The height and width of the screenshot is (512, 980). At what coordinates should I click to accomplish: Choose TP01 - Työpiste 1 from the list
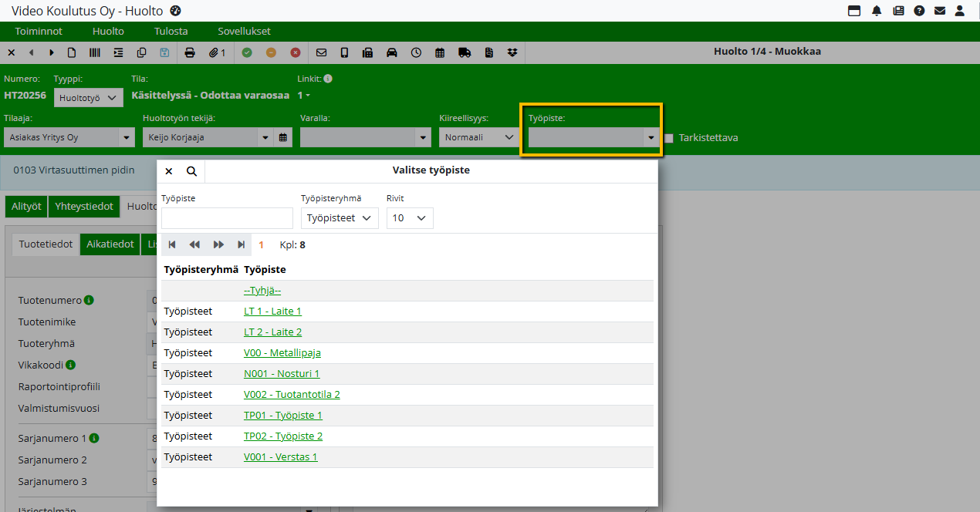point(282,415)
